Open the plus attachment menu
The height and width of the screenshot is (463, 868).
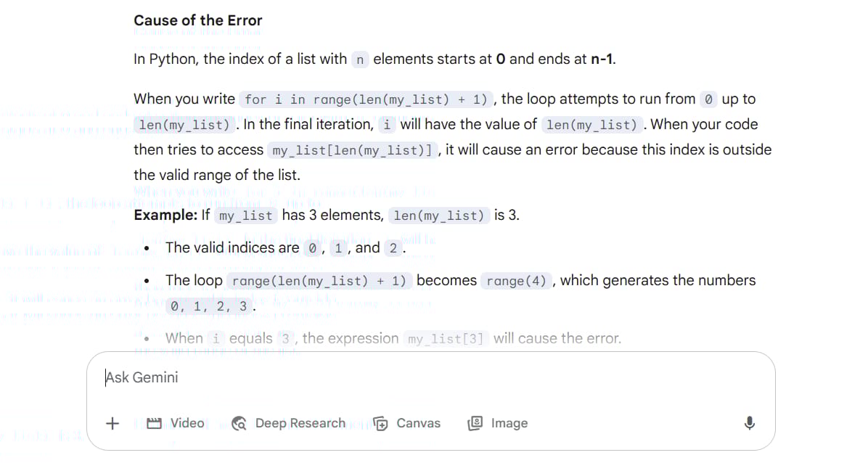[112, 424]
